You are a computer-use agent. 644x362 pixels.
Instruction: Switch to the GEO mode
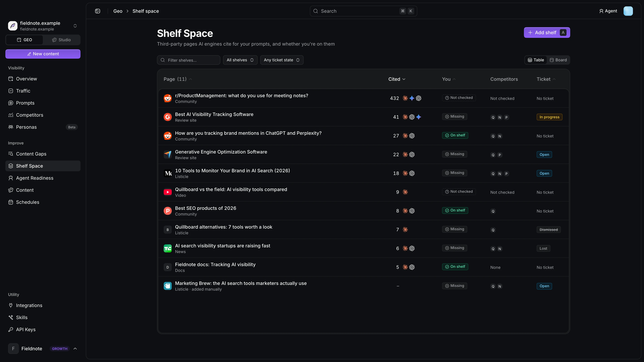click(x=24, y=40)
